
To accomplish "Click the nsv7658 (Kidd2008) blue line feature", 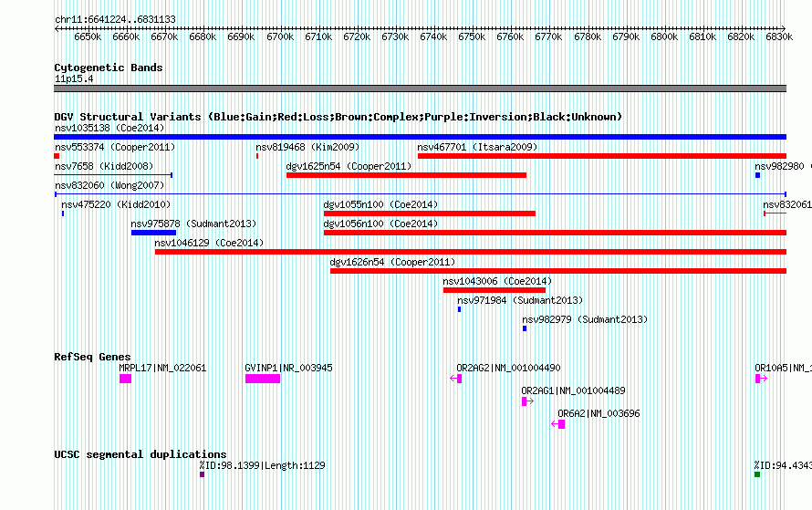I will (113, 175).
